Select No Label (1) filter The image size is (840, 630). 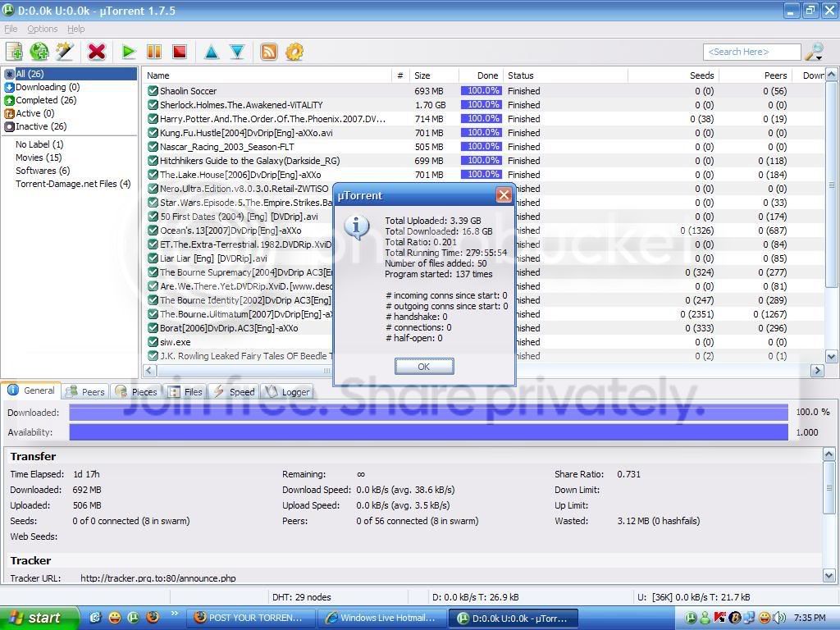tap(39, 144)
